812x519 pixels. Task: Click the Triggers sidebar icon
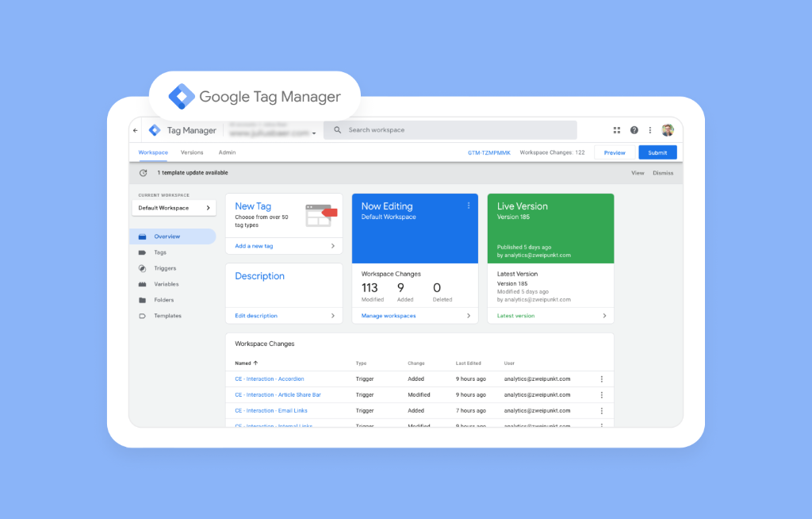point(143,268)
